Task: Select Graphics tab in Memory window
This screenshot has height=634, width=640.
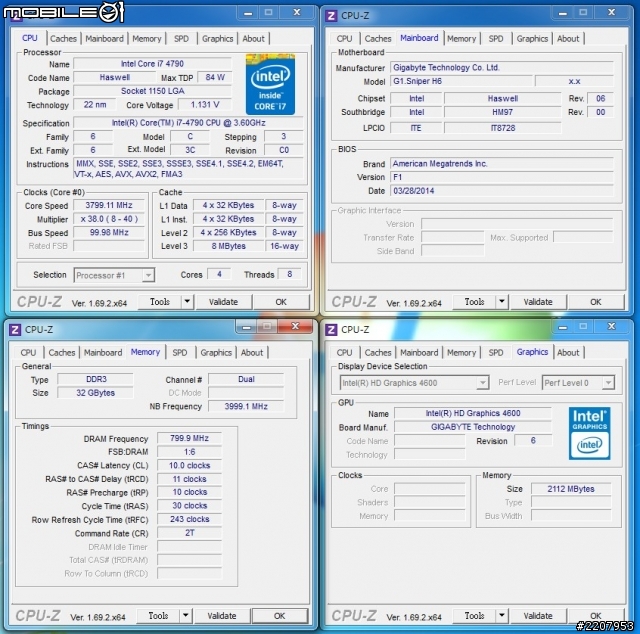Action: (x=216, y=352)
